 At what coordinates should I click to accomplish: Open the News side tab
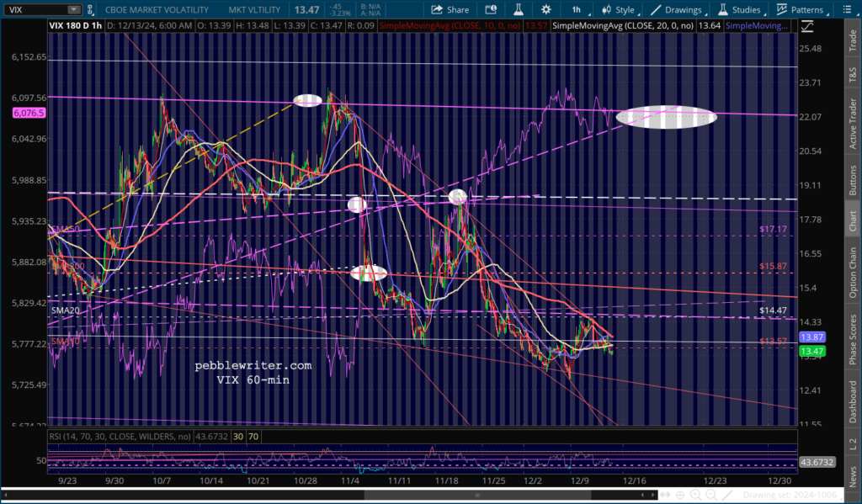coord(854,476)
